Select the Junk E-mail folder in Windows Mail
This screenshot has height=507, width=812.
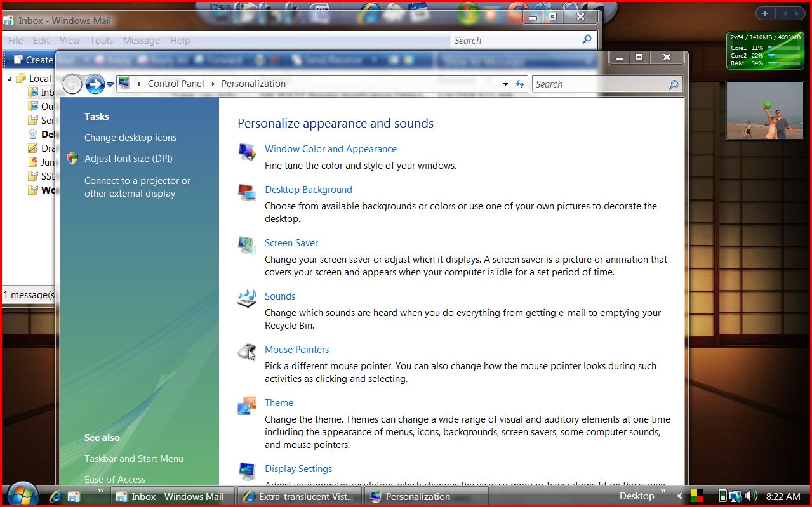click(41, 162)
